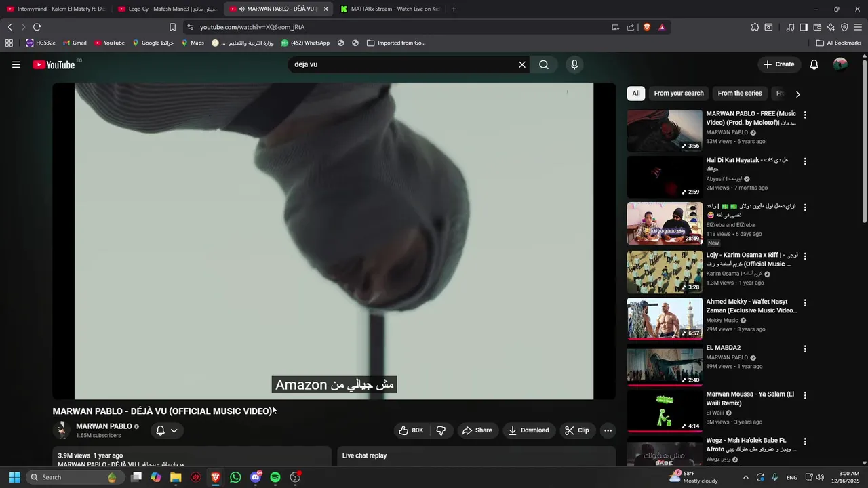Select 'From your search' filter chip
The width and height of the screenshot is (868, 488).
point(679,94)
